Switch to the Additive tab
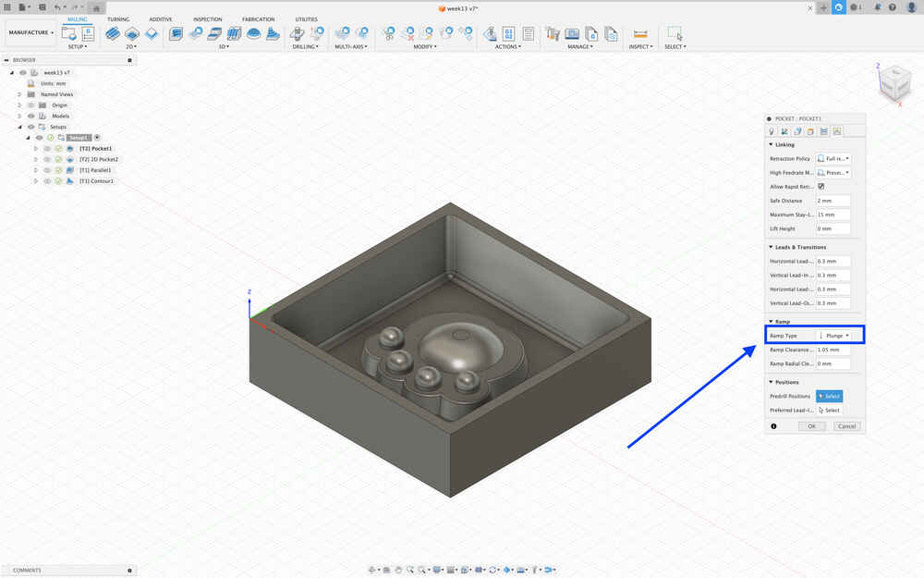This screenshot has width=924, height=578. coord(160,19)
